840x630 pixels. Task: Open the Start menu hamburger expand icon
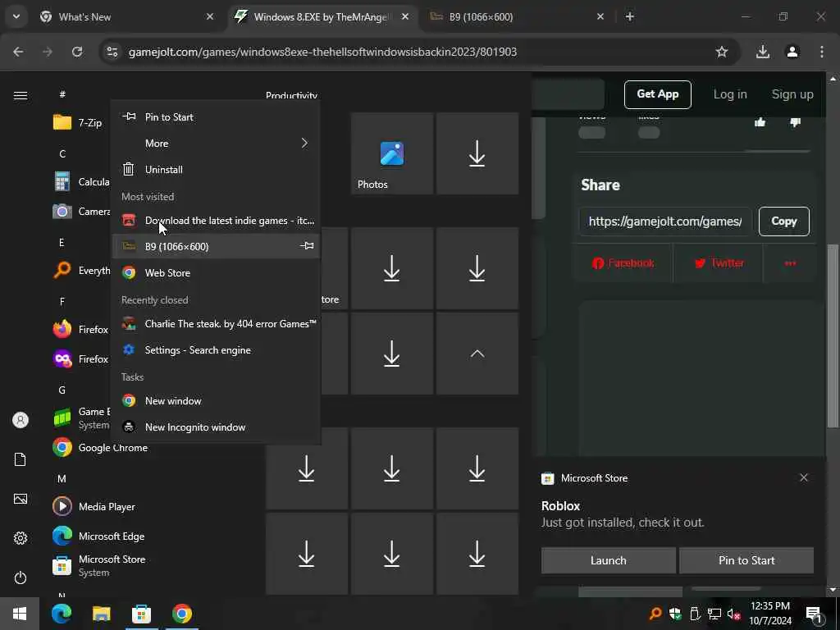pos(21,95)
